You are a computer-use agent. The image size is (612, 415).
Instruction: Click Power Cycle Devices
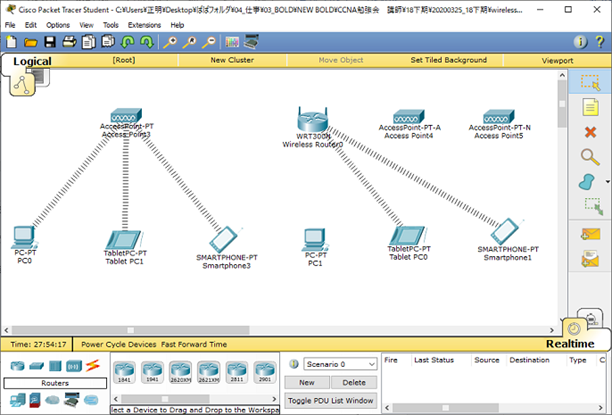[x=119, y=344]
